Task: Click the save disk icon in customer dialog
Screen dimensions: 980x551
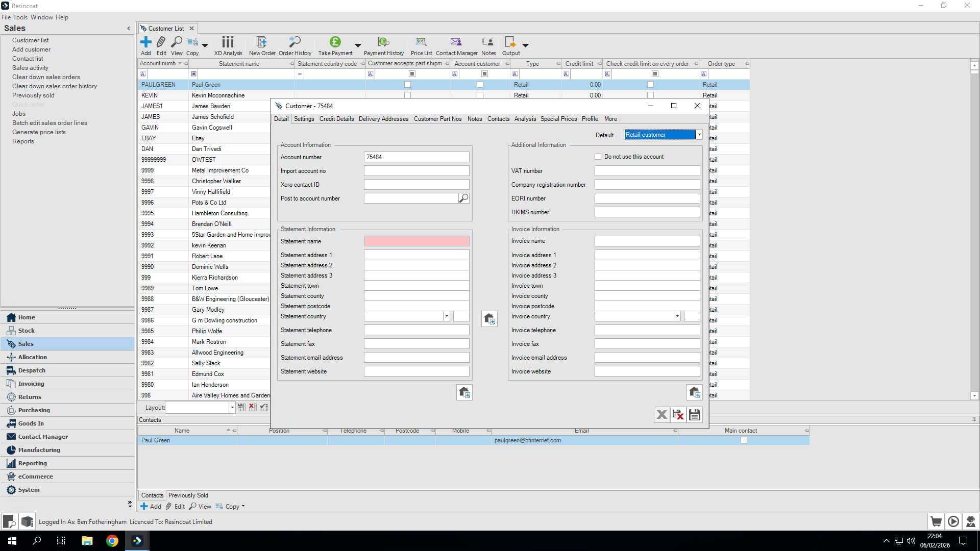Action: 694,415
